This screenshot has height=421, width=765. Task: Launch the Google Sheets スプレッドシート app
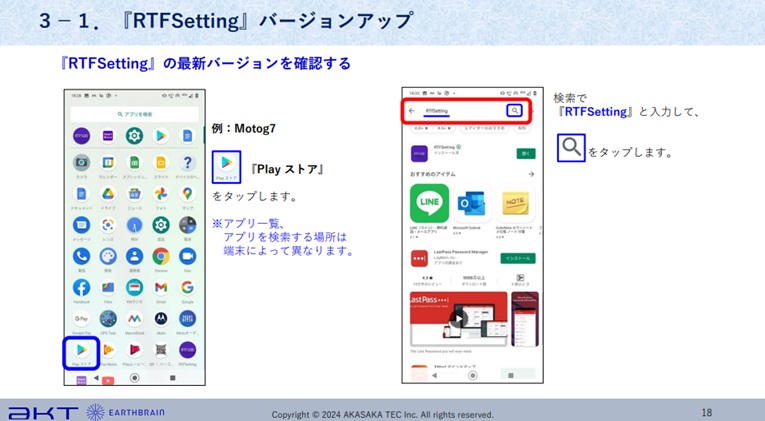coord(134,163)
